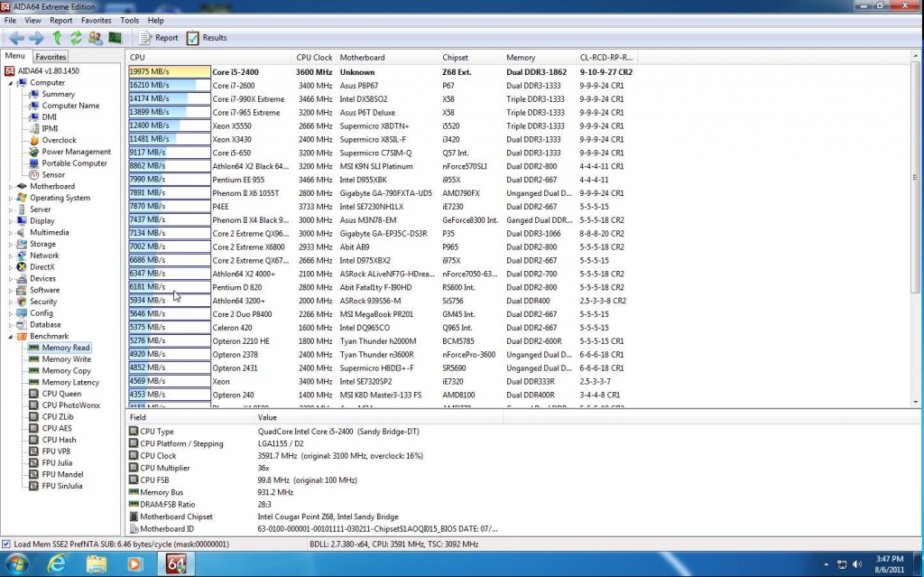Switch to the Favorites tab
924x577 pixels.
51,57
